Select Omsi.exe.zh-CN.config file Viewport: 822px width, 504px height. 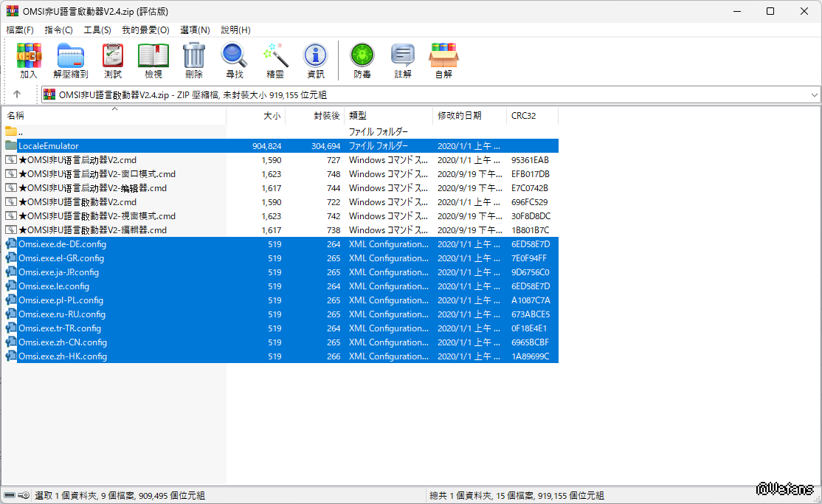[63, 342]
